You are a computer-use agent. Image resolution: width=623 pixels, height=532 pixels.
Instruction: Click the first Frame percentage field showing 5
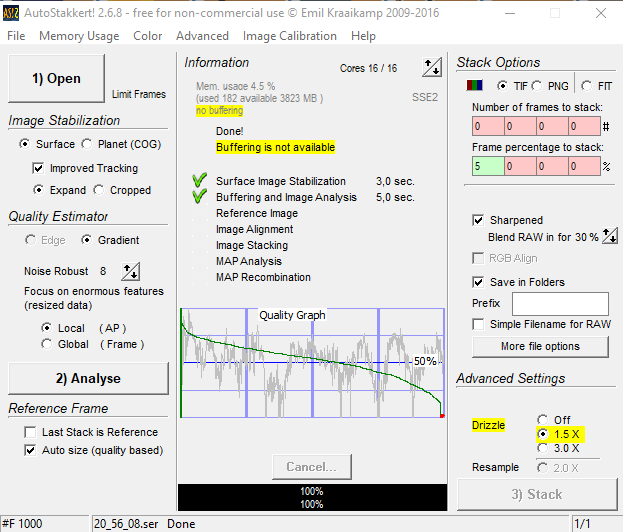click(489, 166)
